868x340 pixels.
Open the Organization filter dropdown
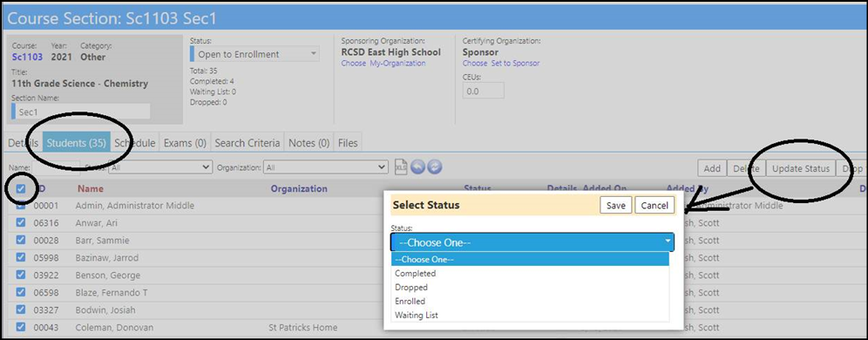click(326, 167)
